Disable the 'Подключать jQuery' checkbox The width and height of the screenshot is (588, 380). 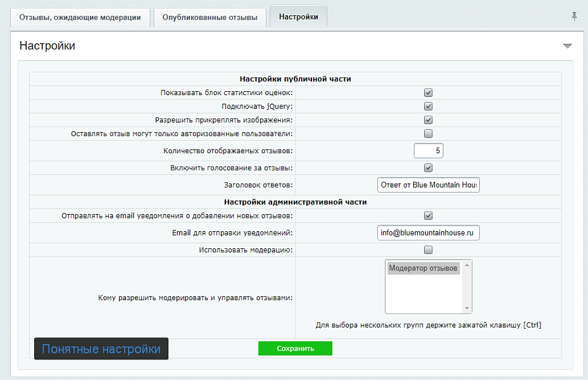click(x=428, y=107)
